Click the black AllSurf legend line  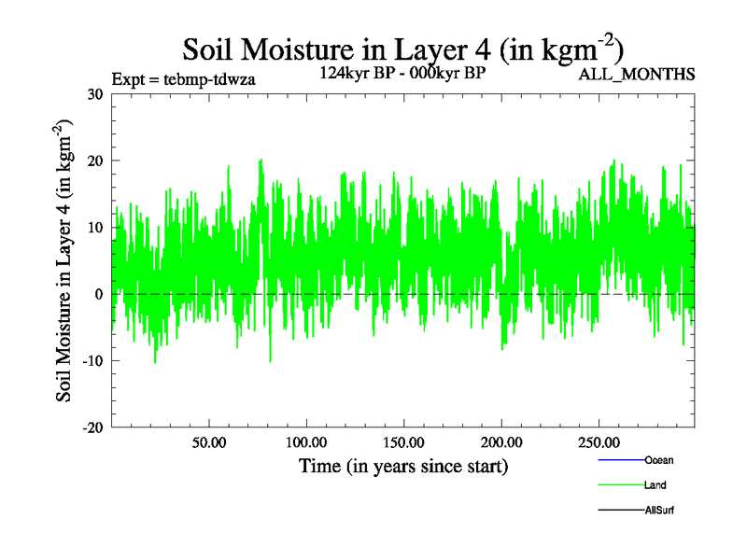620,511
